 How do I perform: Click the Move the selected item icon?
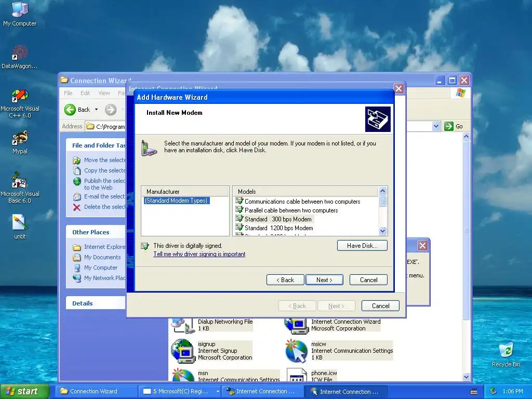77,160
